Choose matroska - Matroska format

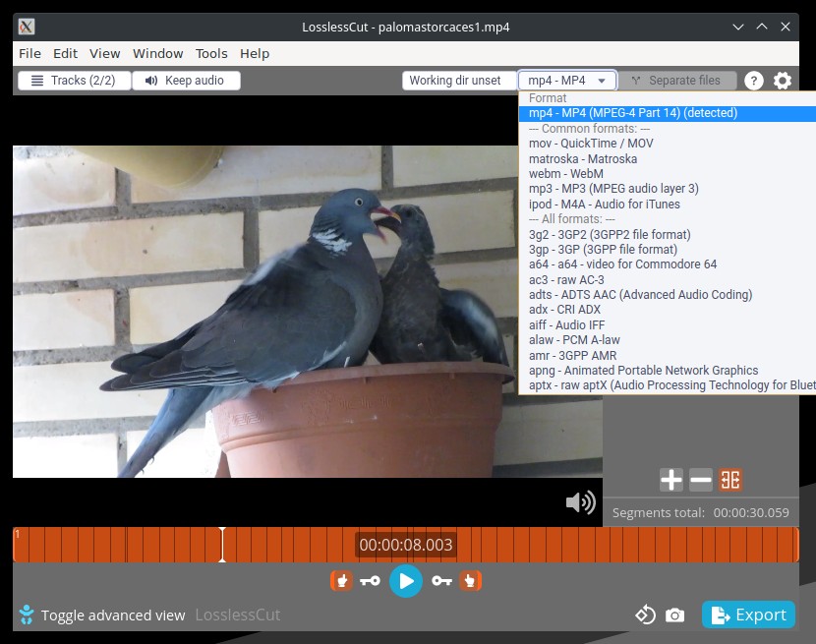click(668, 158)
